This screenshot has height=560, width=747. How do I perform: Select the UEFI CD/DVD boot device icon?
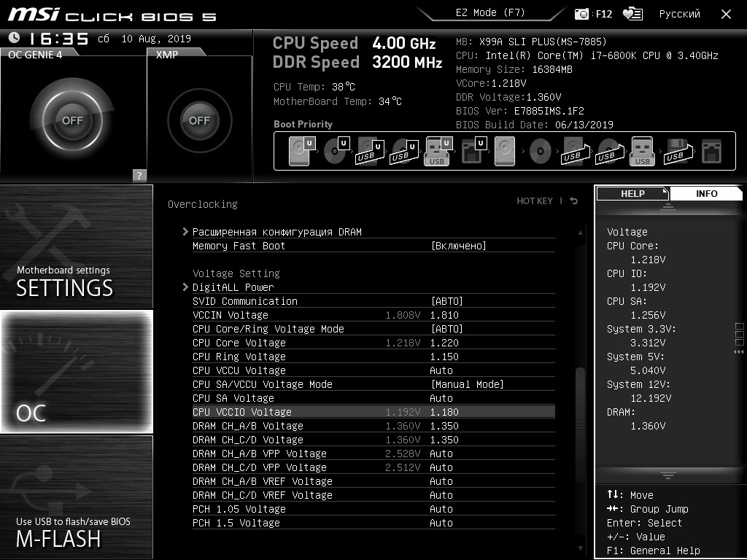[336, 151]
